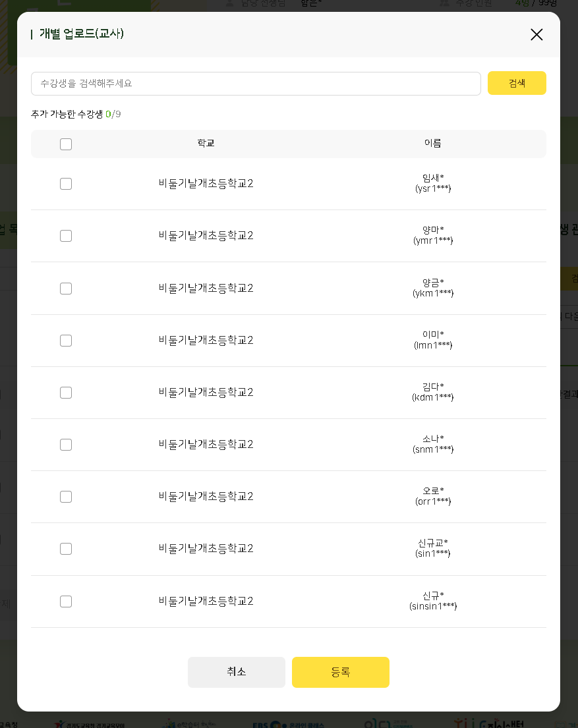Viewport: 578px width, 728px height.
Task: Select the checkbox for 신규교* (sin1***)
Action: point(66,549)
